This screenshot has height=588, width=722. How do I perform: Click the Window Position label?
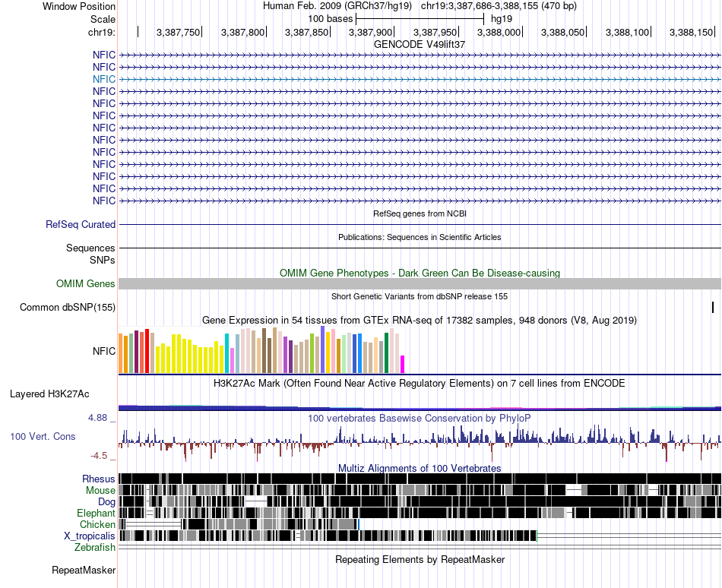tap(79, 6)
